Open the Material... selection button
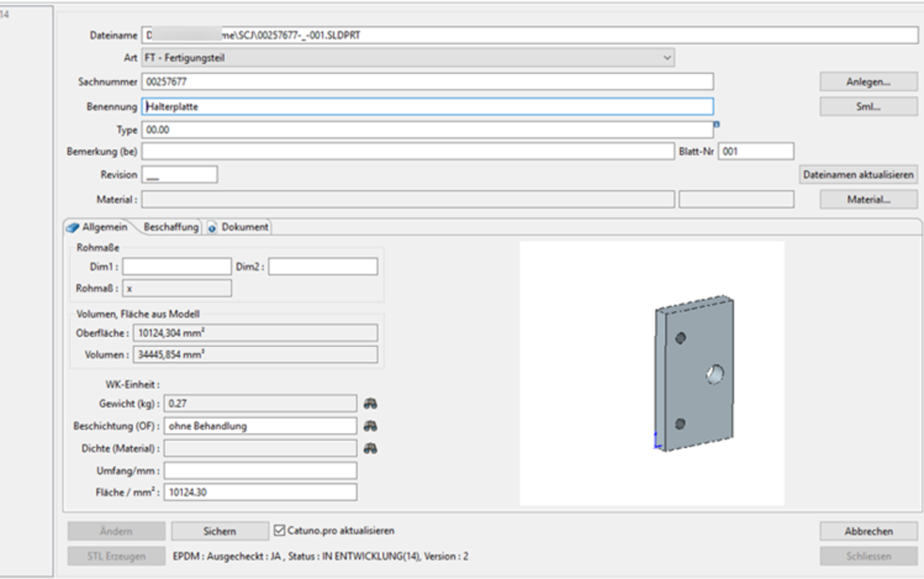924x579 pixels. point(868,200)
